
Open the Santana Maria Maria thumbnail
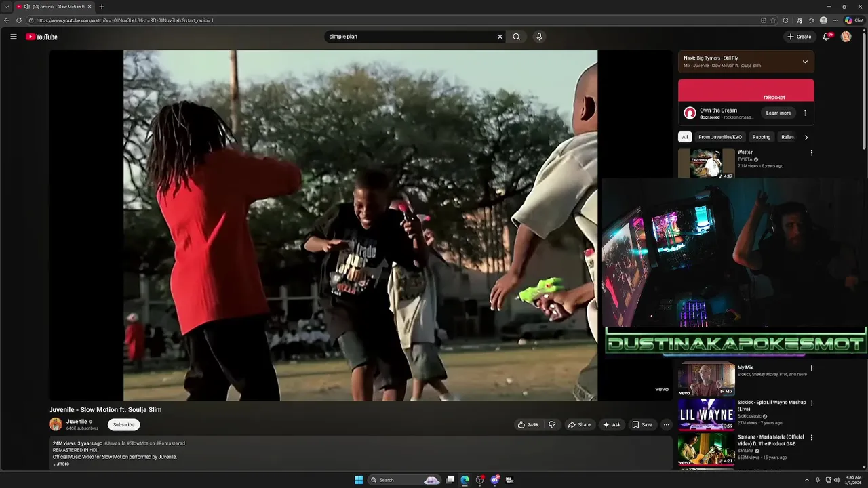(707, 449)
